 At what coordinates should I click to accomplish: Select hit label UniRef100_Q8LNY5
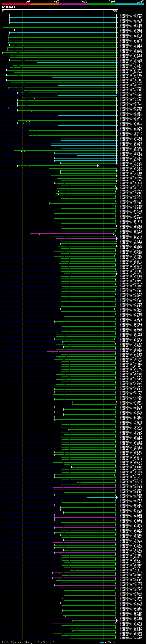[x=131, y=85]
